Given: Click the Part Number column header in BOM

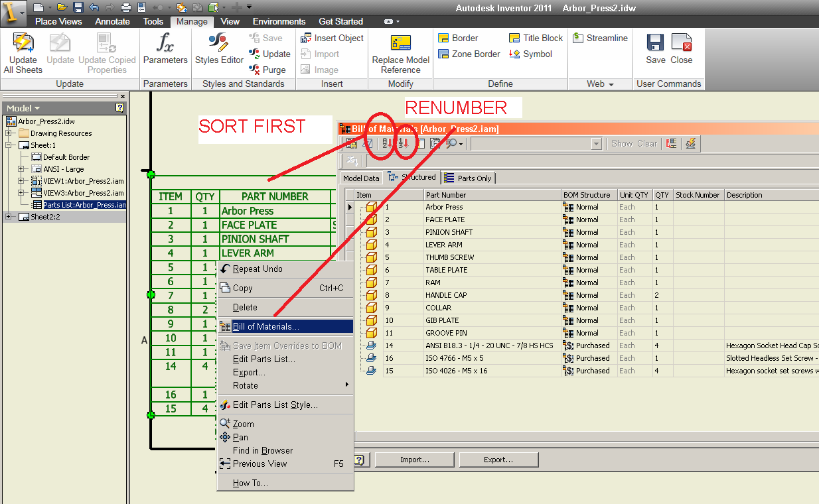Looking at the screenshot, I should [492, 195].
